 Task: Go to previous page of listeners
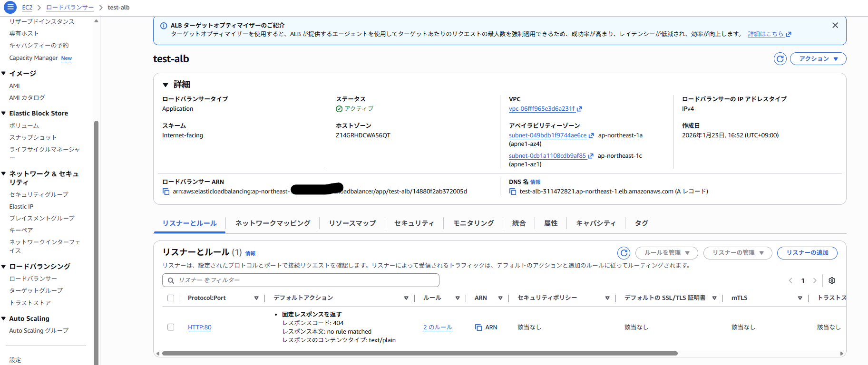click(790, 281)
